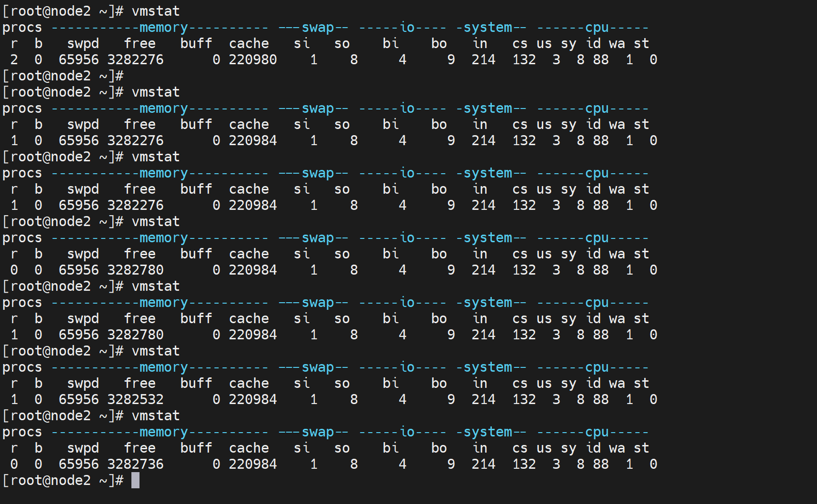817x504 pixels.
Task: Click the io header in first vmstat output
Action: 407,28
